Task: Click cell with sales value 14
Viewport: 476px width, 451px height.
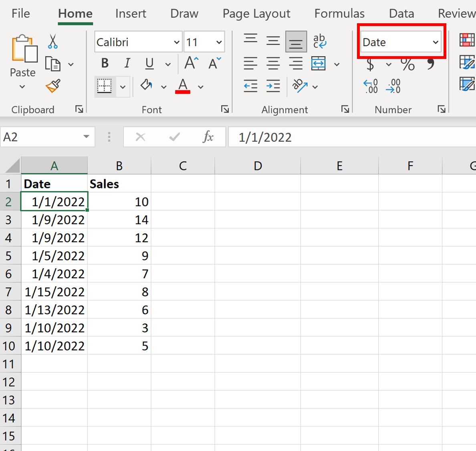Action: [119, 220]
